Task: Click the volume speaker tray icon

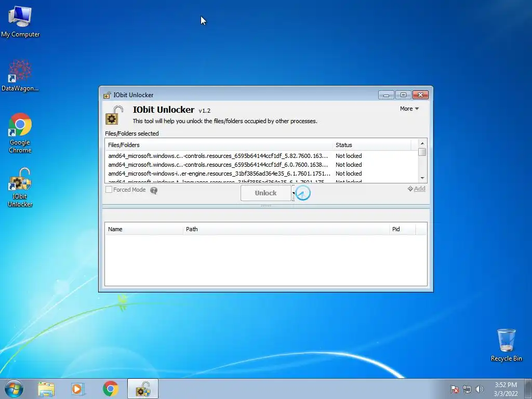Action: coord(479,389)
